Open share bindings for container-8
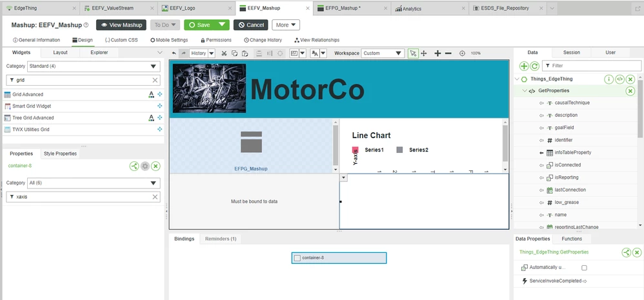 (x=134, y=166)
